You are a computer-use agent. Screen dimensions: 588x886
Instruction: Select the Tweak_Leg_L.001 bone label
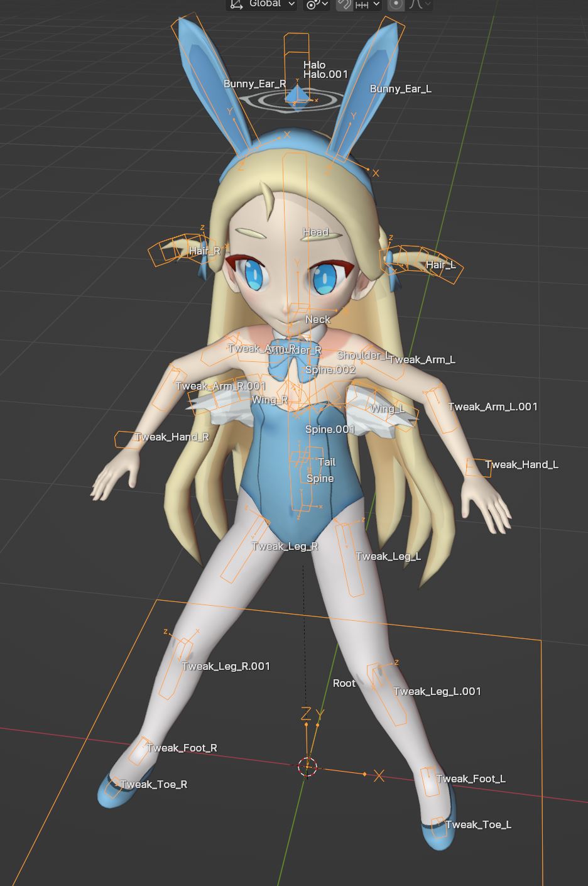point(437,691)
